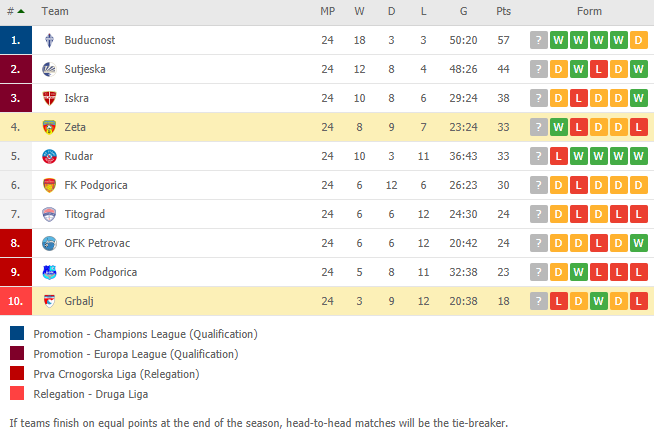Sort standings by Pts column header
654x432 pixels.
503,11
